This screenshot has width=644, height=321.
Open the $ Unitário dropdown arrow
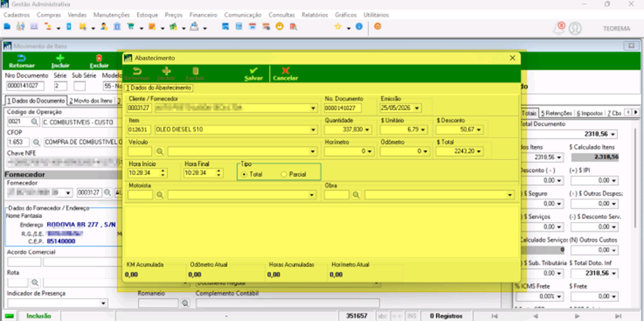tap(423, 129)
